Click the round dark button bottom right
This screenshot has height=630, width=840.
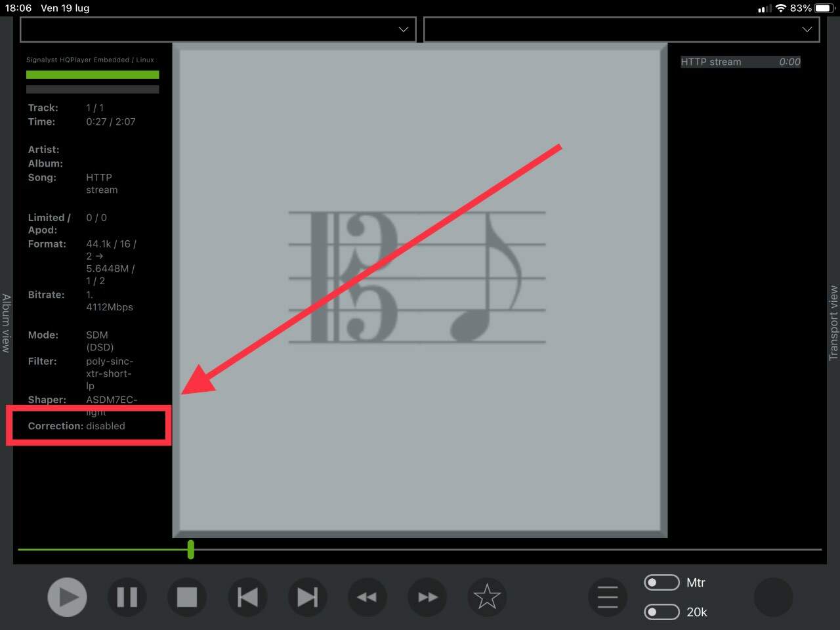coord(773,597)
